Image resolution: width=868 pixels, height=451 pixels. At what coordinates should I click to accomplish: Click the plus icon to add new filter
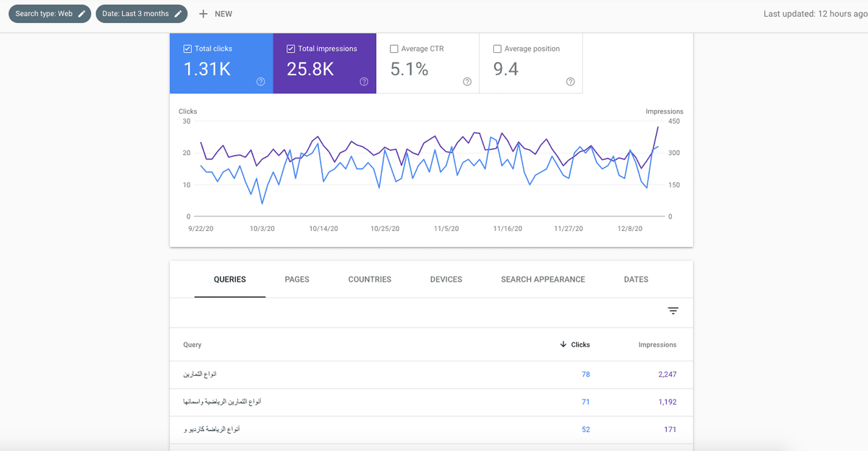coord(203,14)
